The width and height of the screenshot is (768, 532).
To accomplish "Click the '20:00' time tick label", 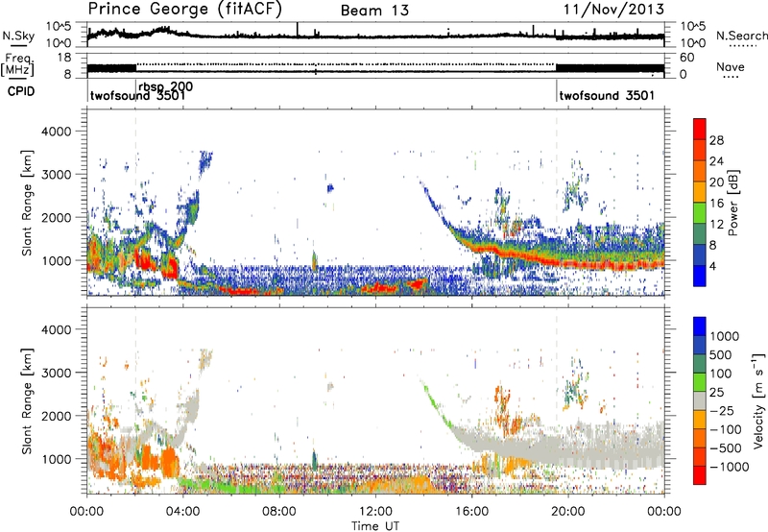I will 567,512.
